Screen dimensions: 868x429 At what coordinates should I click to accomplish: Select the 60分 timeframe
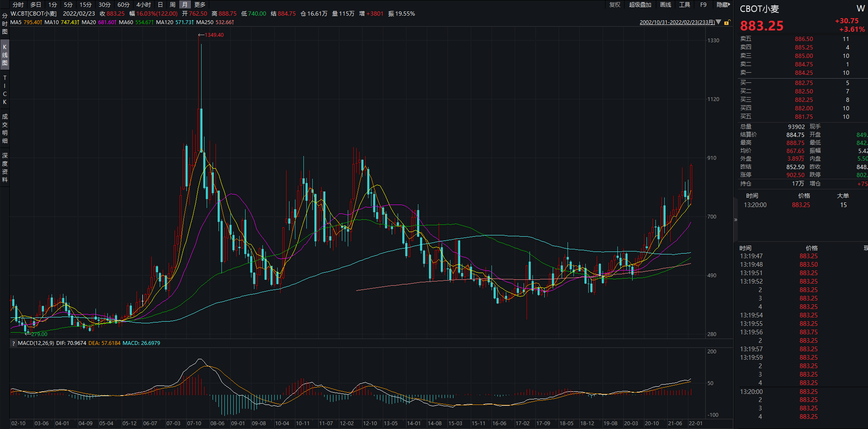tap(123, 5)
